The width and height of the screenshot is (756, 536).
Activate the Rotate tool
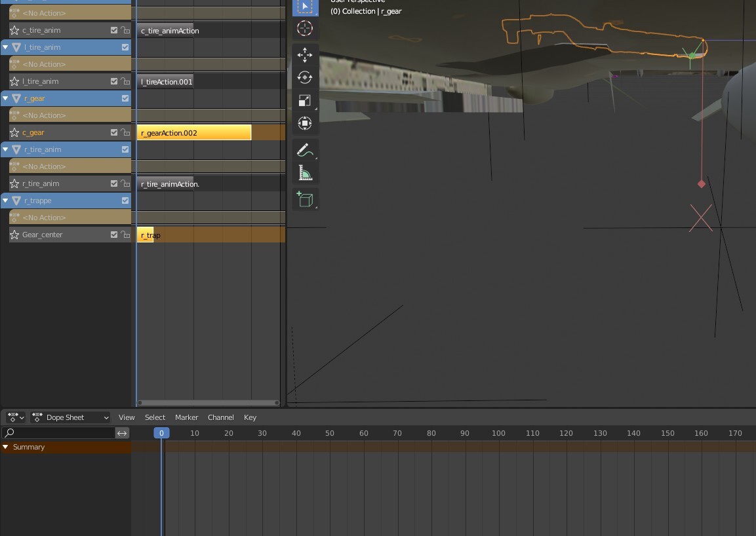coord(305,77)
